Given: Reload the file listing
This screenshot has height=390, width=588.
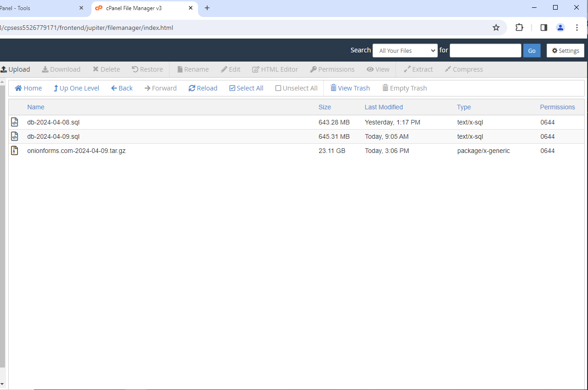Looking at the screenshot, I should (x=203, y=88).
